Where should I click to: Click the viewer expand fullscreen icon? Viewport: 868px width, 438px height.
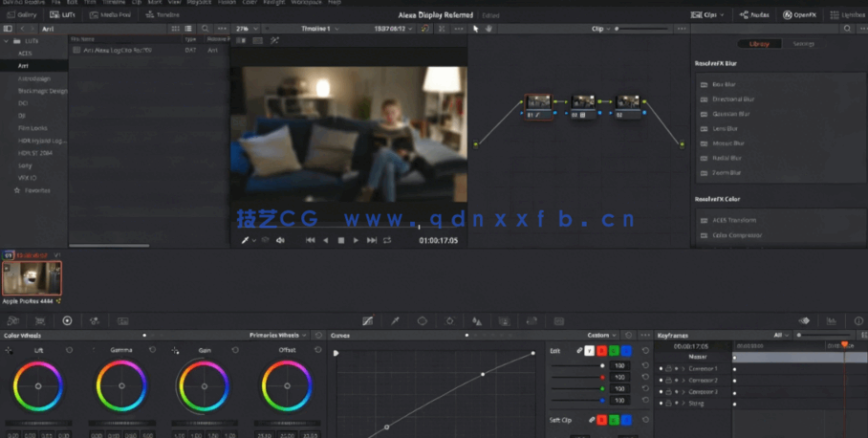click(442, 29)
